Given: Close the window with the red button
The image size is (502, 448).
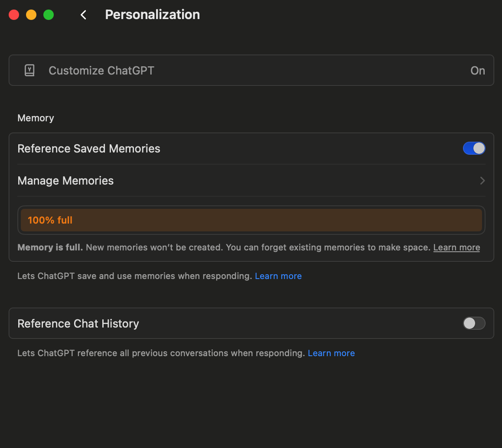Looking at the screenshot, I should [x=13, y=14].
